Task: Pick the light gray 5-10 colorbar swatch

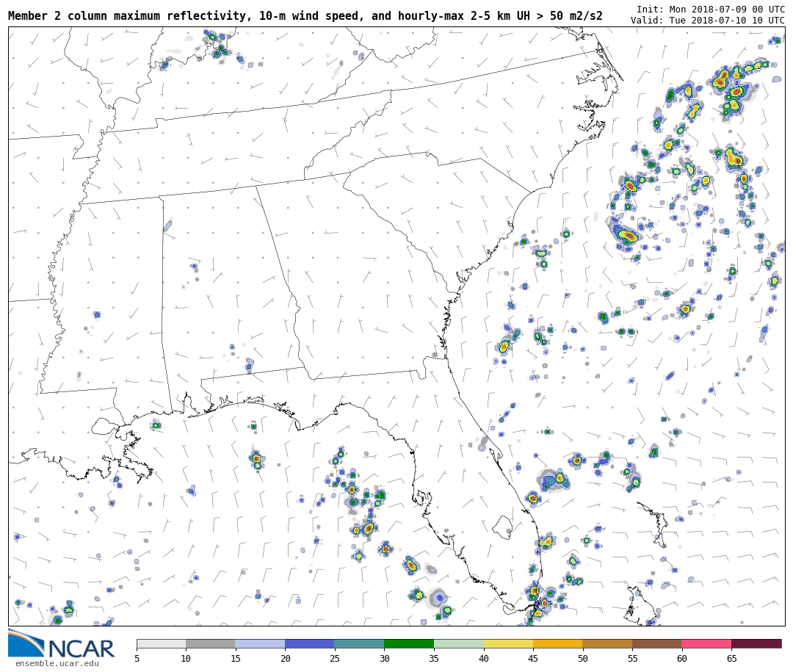Action: coord(161,644)
